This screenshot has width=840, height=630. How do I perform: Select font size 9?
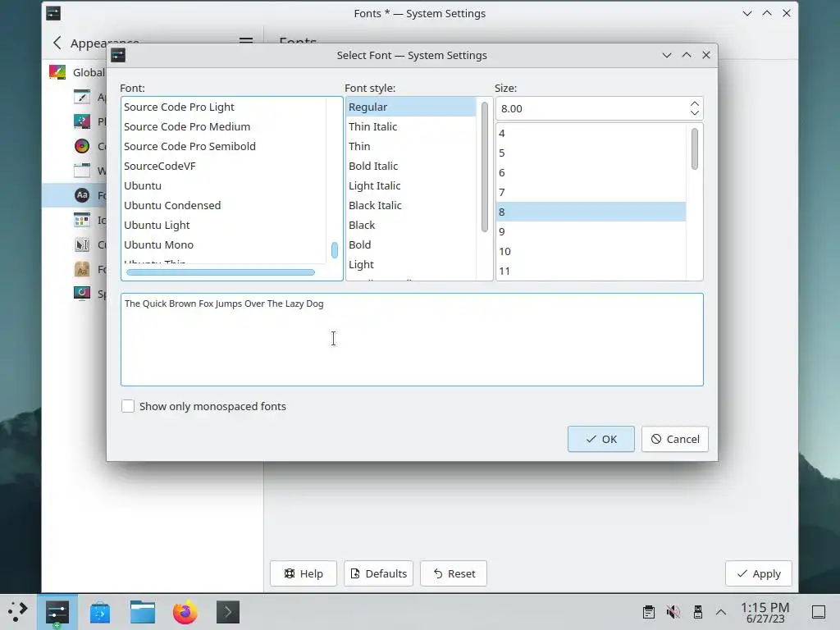591,231
